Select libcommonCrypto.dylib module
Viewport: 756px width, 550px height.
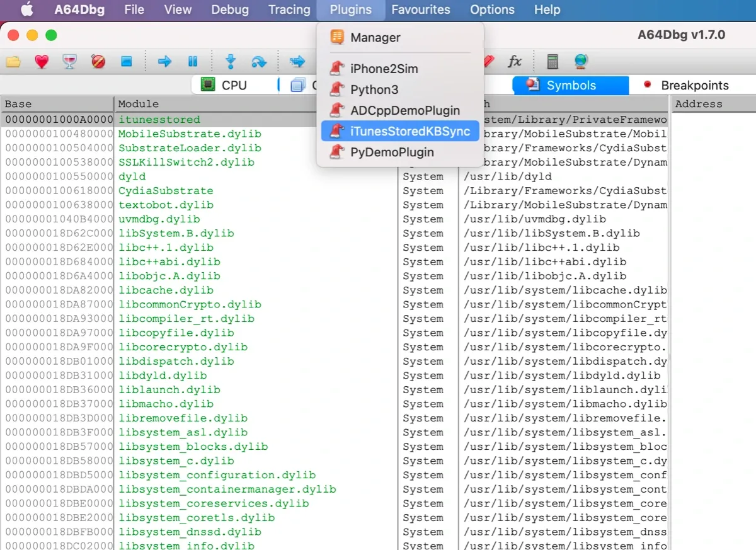190,304
